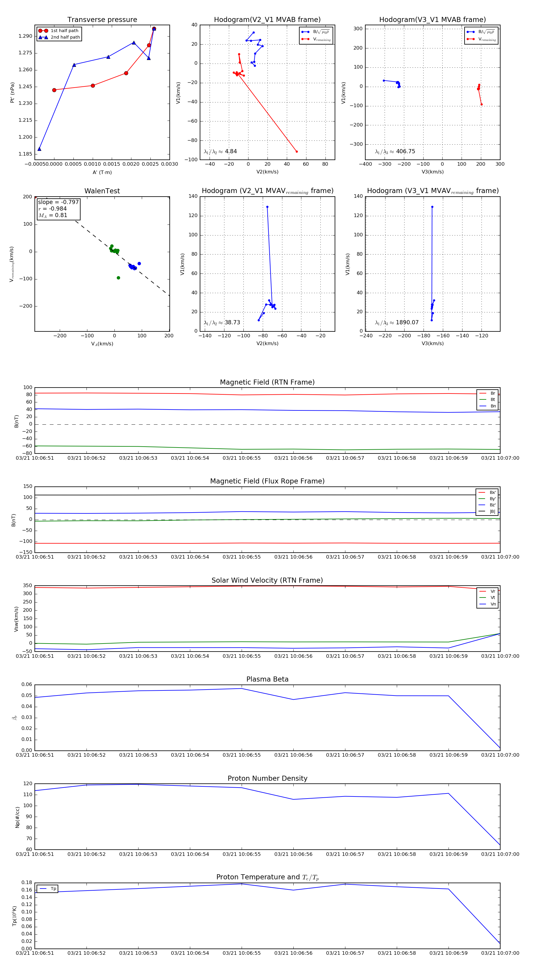The image size is (535, 980).
Task: Click the Plasma Beta plot title
Action: 267,679
